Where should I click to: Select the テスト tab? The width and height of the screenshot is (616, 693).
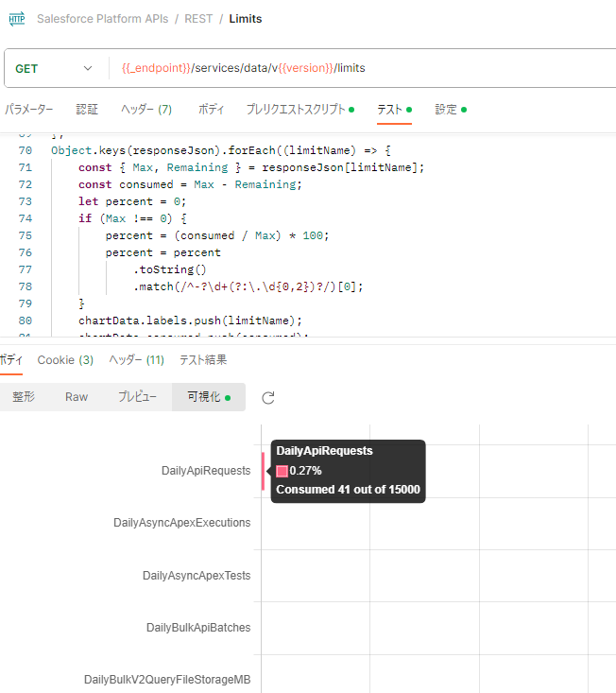click(x=394, y=109)
